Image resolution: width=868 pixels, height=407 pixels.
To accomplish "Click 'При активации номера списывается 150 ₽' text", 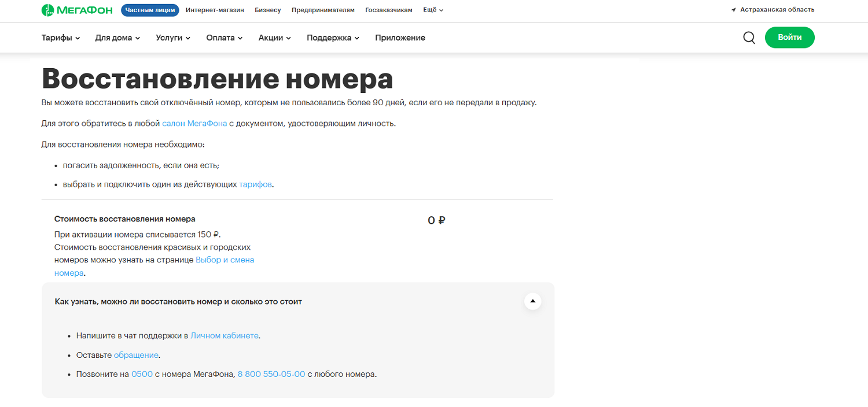I will coord(138,235).
